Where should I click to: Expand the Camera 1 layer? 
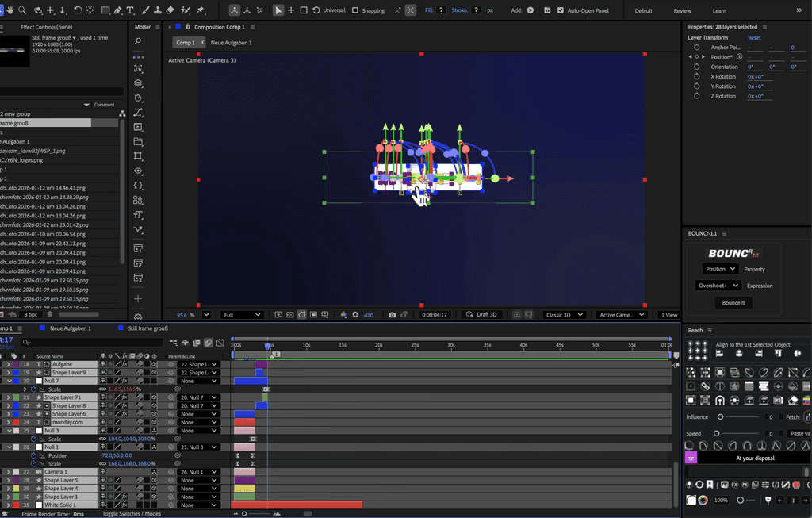click(x=8, y=472)
